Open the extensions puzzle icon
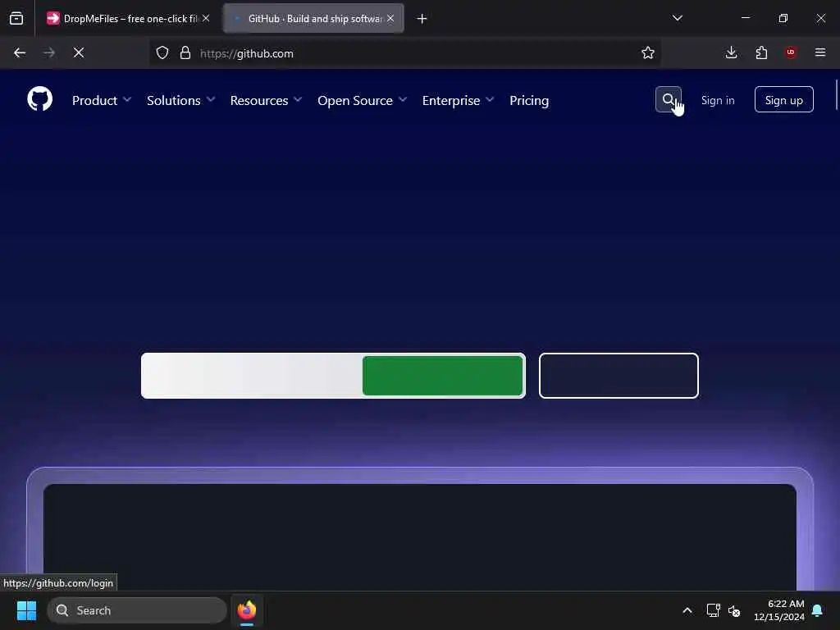 click(761, 53)
